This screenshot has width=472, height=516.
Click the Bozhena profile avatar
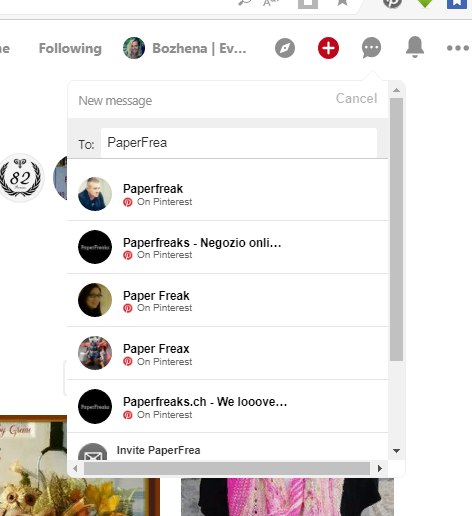click(x=134, y=48)
